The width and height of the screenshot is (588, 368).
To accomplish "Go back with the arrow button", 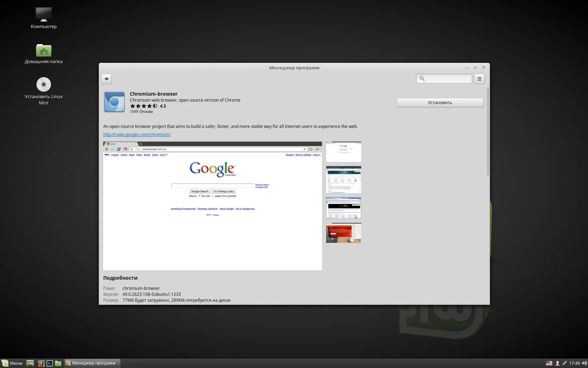I will click(106, 79).
